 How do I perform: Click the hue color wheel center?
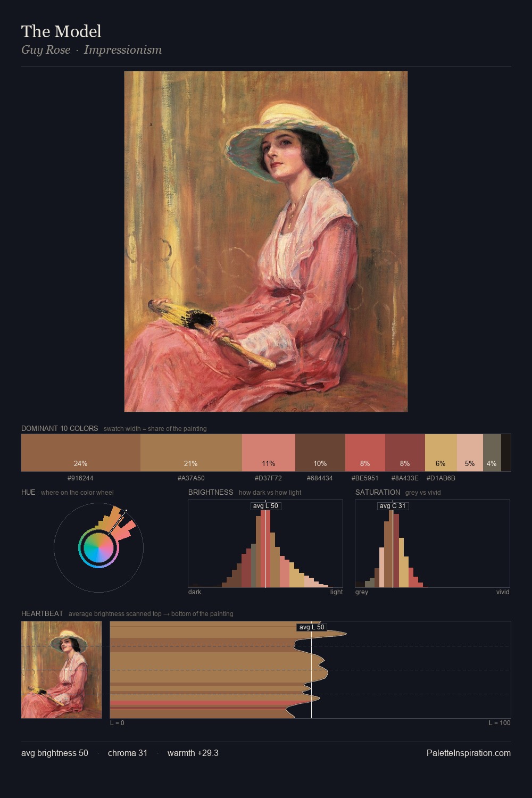98,547
